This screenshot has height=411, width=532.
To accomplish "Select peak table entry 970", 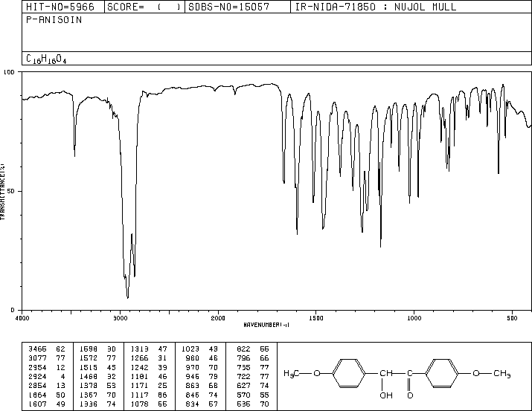I will 193,367.
